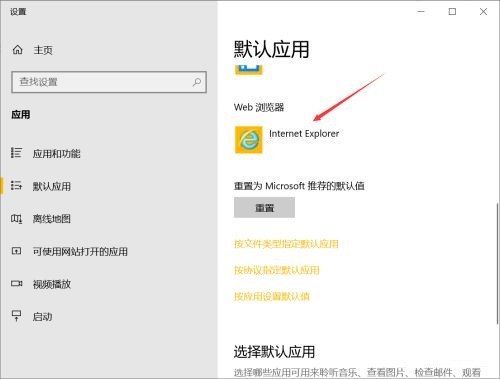Click the 应用 section heading in sidebar

click(x=21, y=115)
